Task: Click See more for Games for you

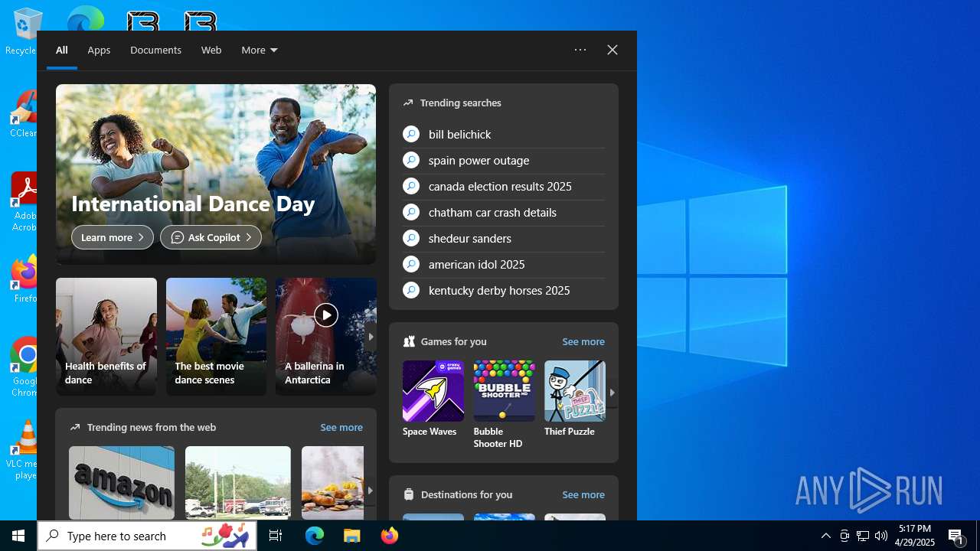Action: (583, 341)
